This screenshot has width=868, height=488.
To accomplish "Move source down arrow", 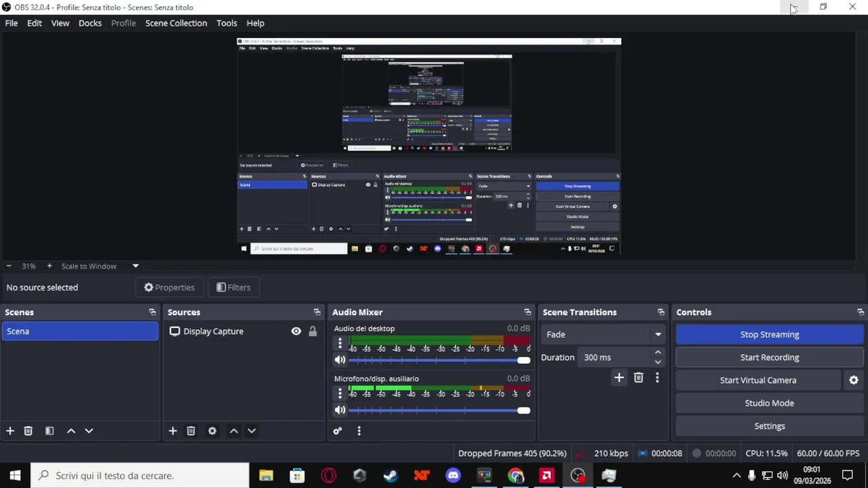I will (252, 430).
